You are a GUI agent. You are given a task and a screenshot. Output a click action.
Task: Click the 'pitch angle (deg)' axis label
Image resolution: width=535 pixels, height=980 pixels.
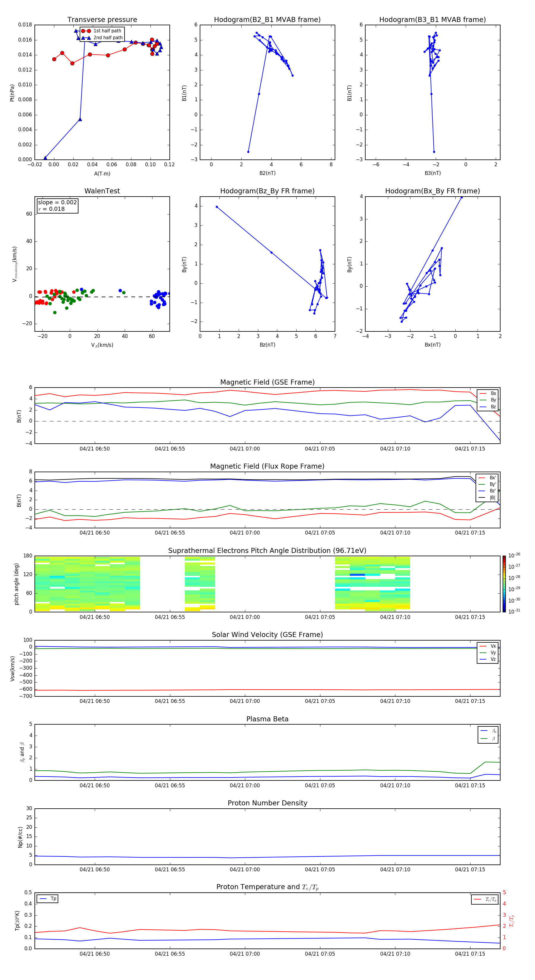[x=16, y=584]
